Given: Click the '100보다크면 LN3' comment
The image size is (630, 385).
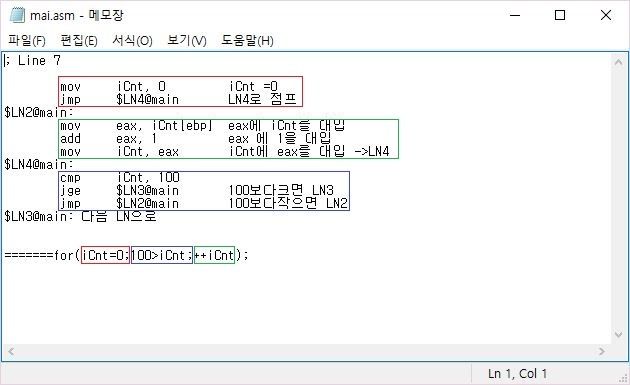Looking at the screenshot, I should point(281,190).
